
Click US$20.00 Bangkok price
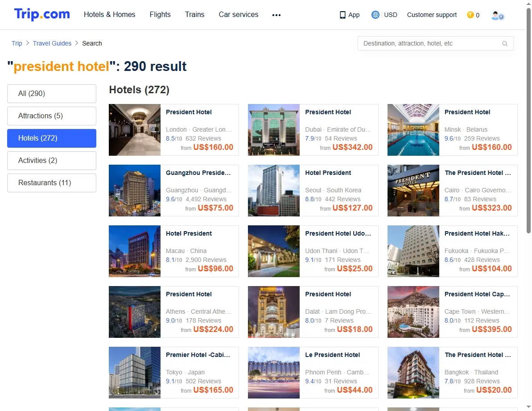coord(494,390)
